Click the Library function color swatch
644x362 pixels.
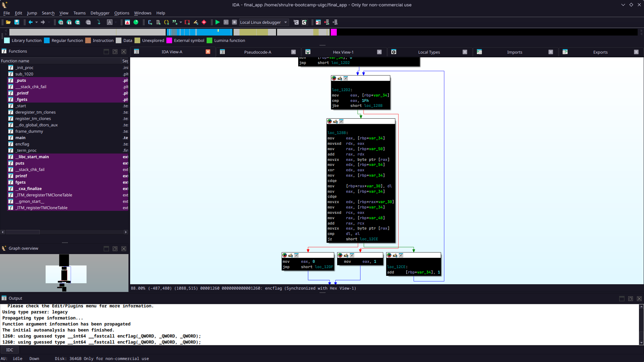click(7, 41)
